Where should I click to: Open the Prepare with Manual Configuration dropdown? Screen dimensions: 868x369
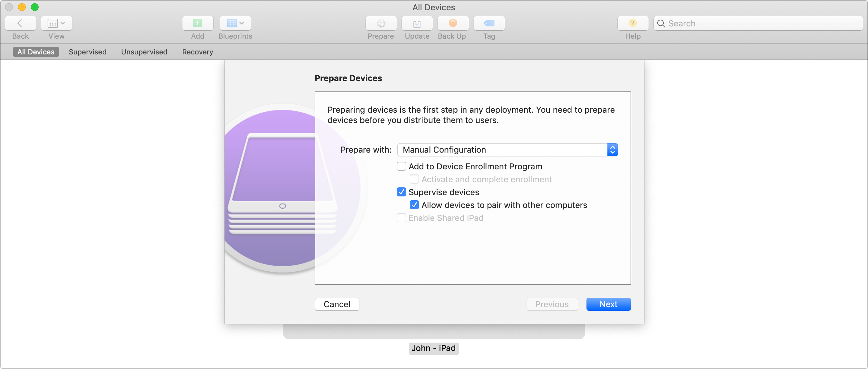[x=507, y=150]
